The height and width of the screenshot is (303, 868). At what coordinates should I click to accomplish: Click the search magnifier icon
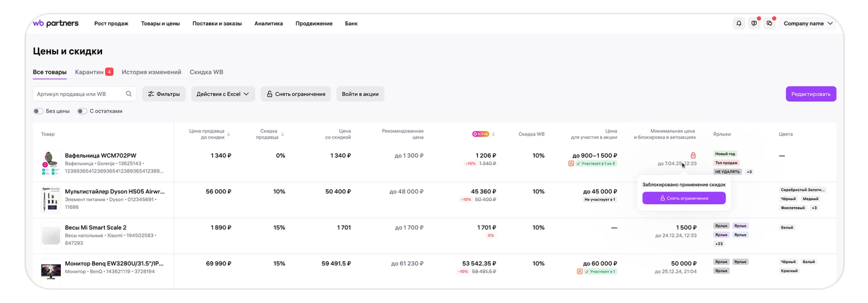coord(129,94)
